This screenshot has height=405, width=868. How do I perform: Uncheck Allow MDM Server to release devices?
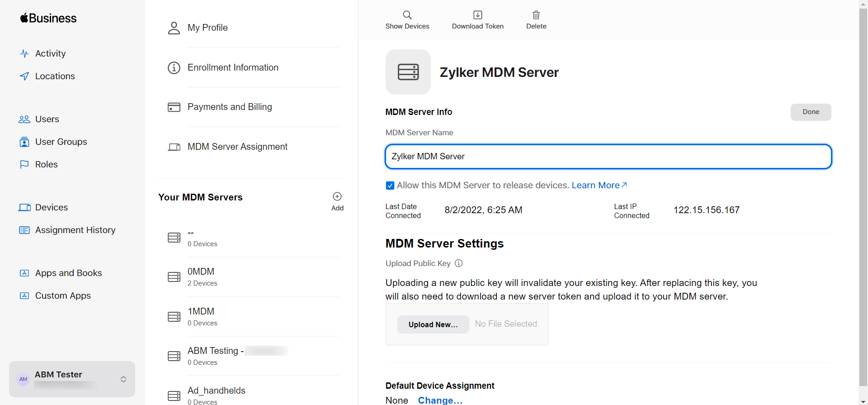point(390,186)
